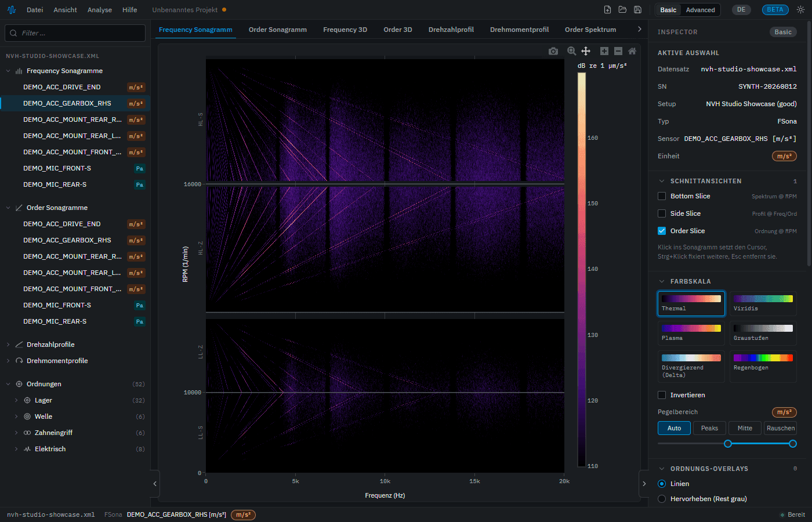The image size is (812, 522).
Task: Collapse the Ordnungen tree group
Action: click(x=8, y=384)
